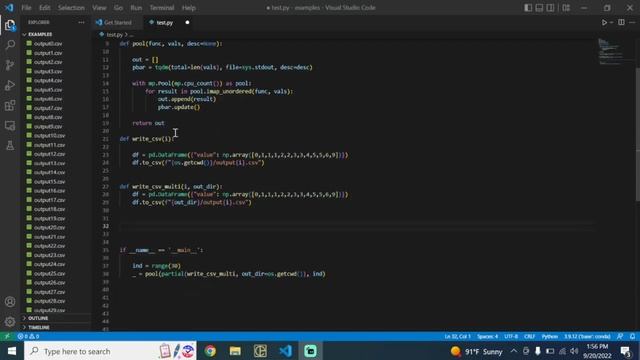
Task: Open the File menu
Action: point(27,8)
